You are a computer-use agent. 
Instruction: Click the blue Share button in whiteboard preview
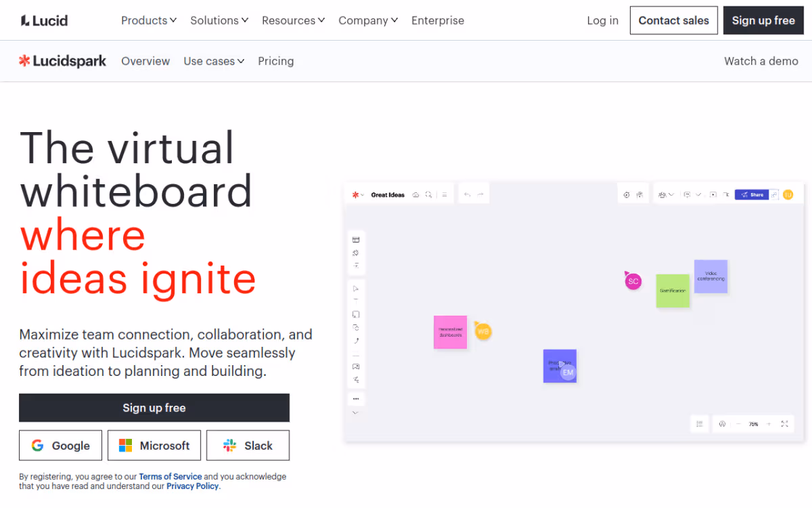[752, 194]
